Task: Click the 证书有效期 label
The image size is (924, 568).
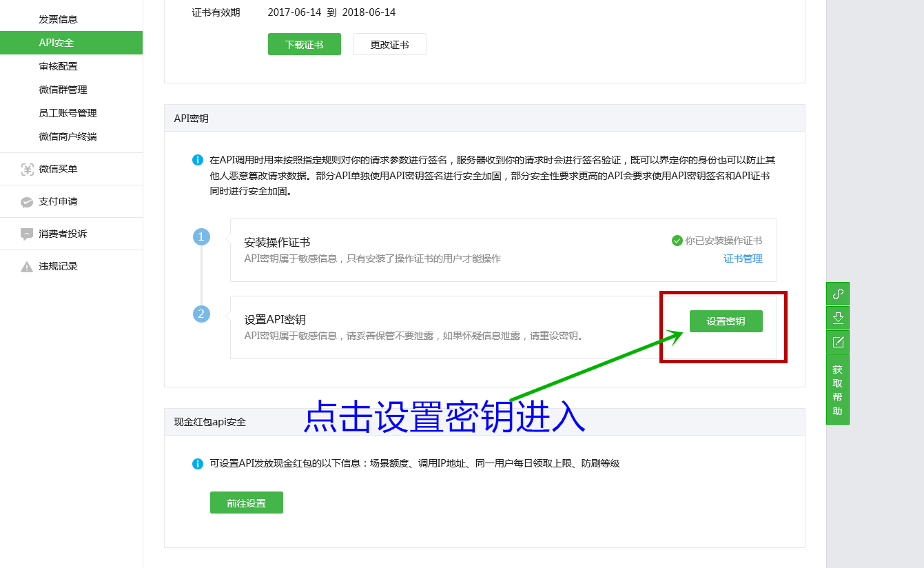Action: (216, 12)
